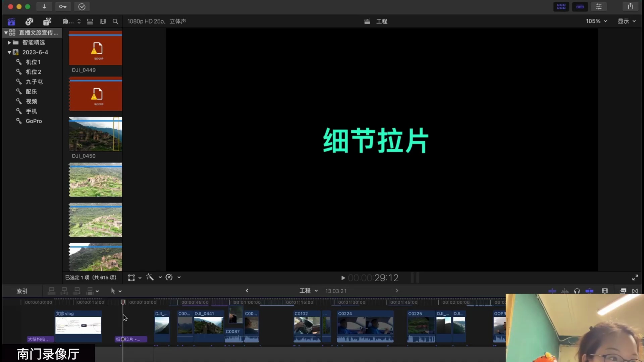Go forward in timeline history
The width and height of the screenshot is (644, 362).
pyautogui.click(x=397, y=291)
